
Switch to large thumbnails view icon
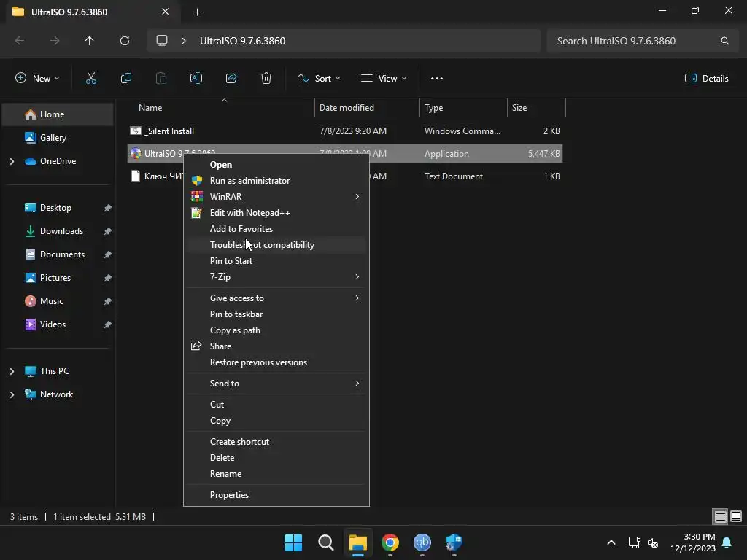coord(736,517)
